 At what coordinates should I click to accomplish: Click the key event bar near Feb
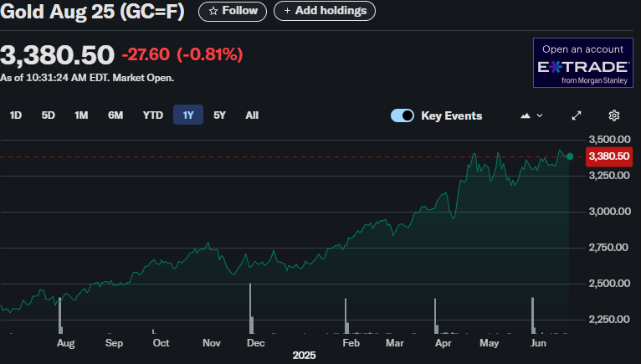coord(346,316)
